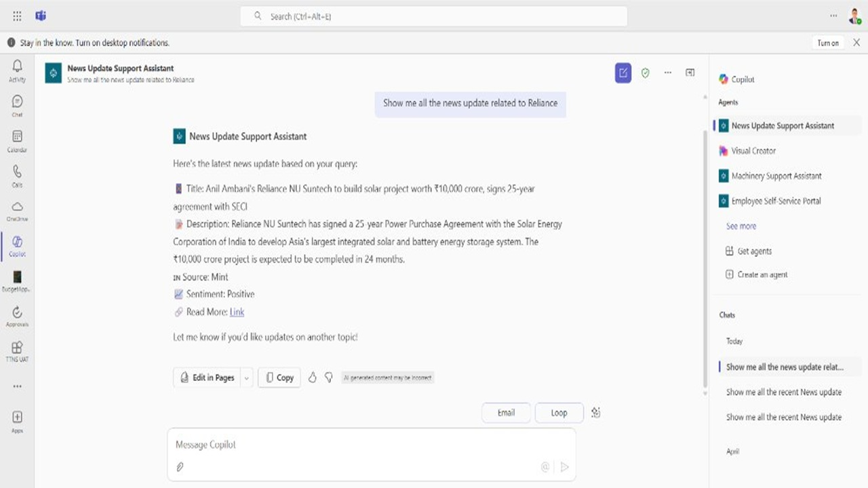Click the green shield protection icon
Viewport: 868px width, 488px height.
646,73
